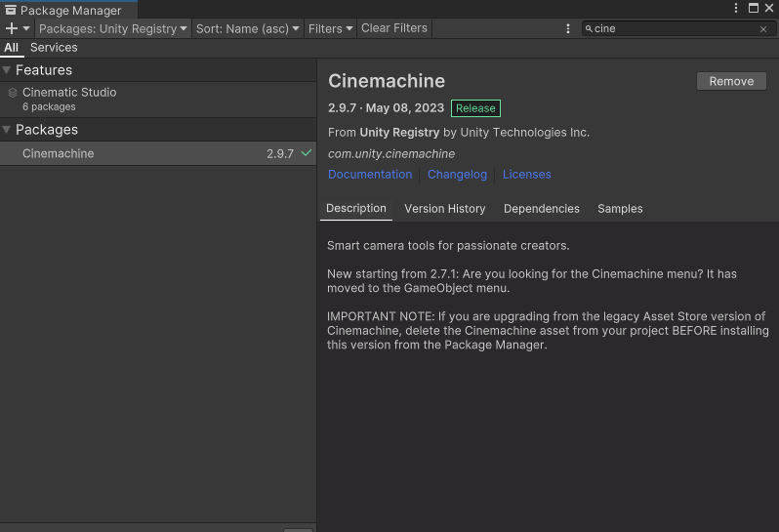Click 'From Unity Registry by Unity Technologies Inc.' text
Screen dimensions: 779x532
point(459,133)
